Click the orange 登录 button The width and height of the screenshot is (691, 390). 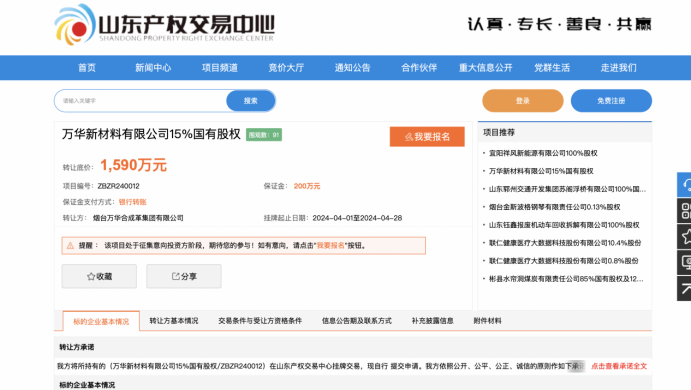click(x=523, y=101)
